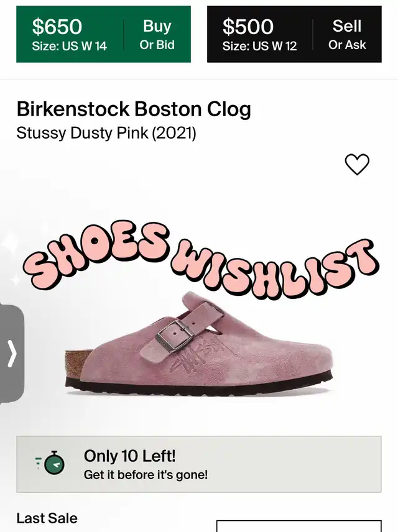This screenshot has height=532, width=398.
Task: Click the metal buckle on the clog
Action: pyautogui.click(x=174, y=336)
